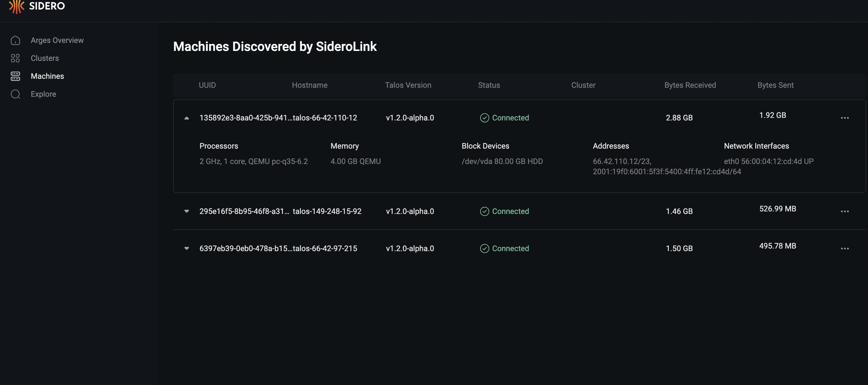The image size is (868, 385).
Task: Open the Clusters section
Action: tap(45, 58)
